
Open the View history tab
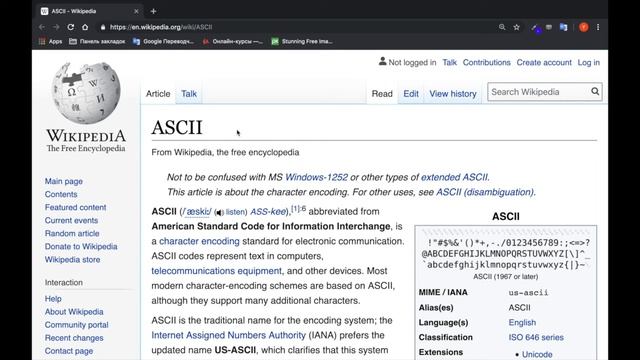(x=453, y=93)
